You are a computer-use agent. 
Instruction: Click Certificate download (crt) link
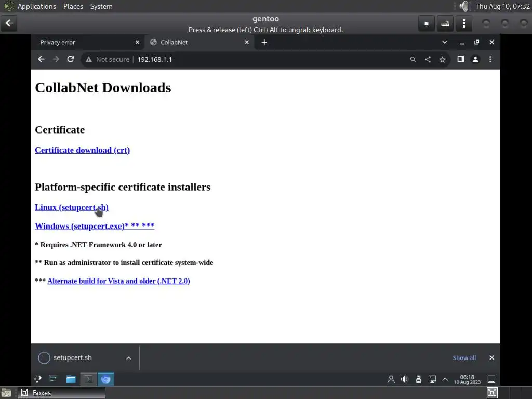click(83, 150)
